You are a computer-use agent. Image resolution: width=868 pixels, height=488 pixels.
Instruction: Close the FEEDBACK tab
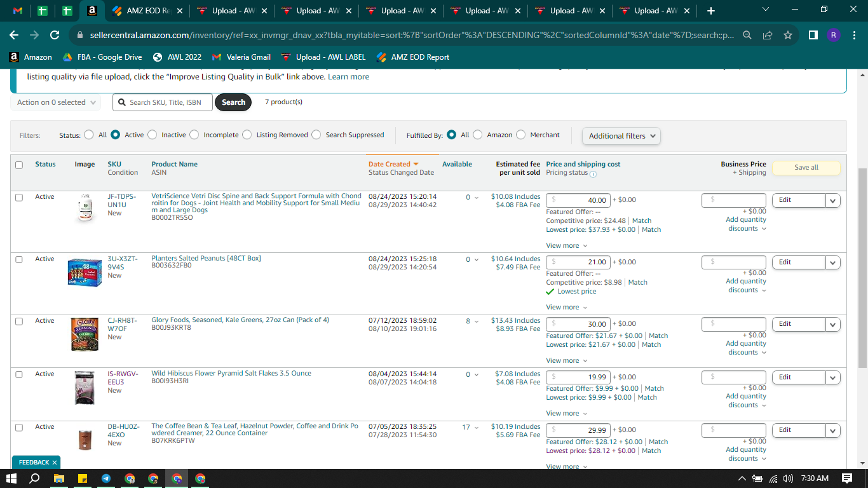[55, 463]
